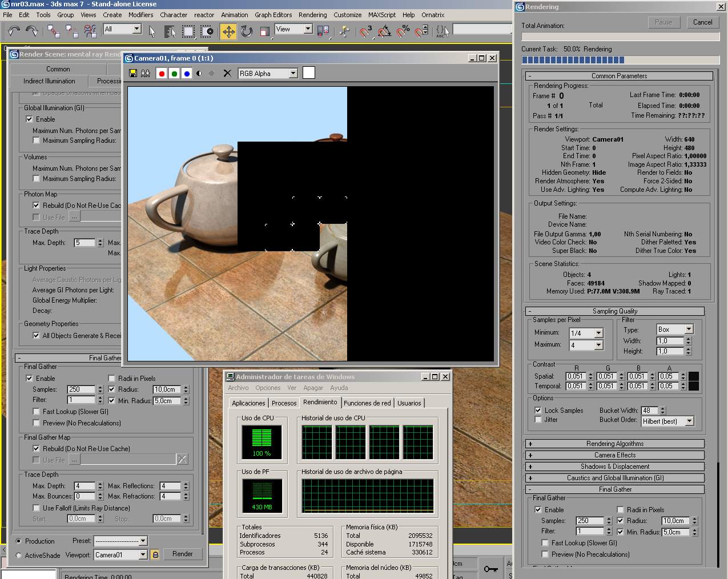Activate the Select and Rotate tool
This screenshot has width=728, height=579.
[x=247, y=31]
